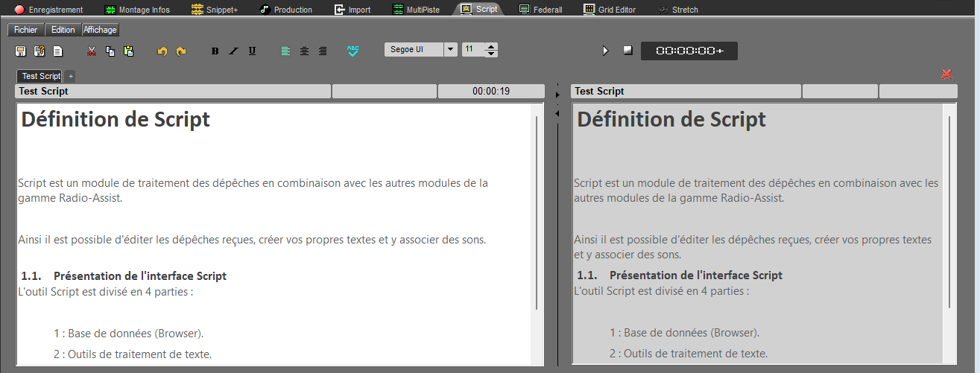Toggle bold formatting
This screenshot has width=980, height=373.
tap(215, 51)
